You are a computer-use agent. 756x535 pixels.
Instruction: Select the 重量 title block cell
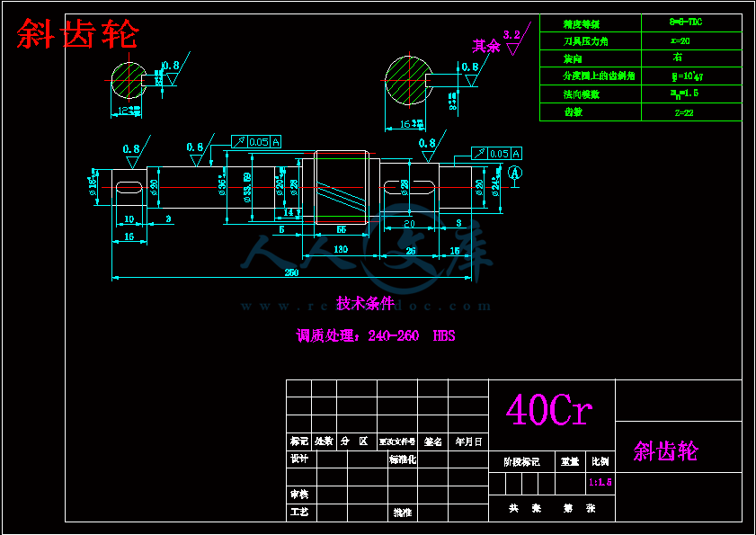[570, 462]
